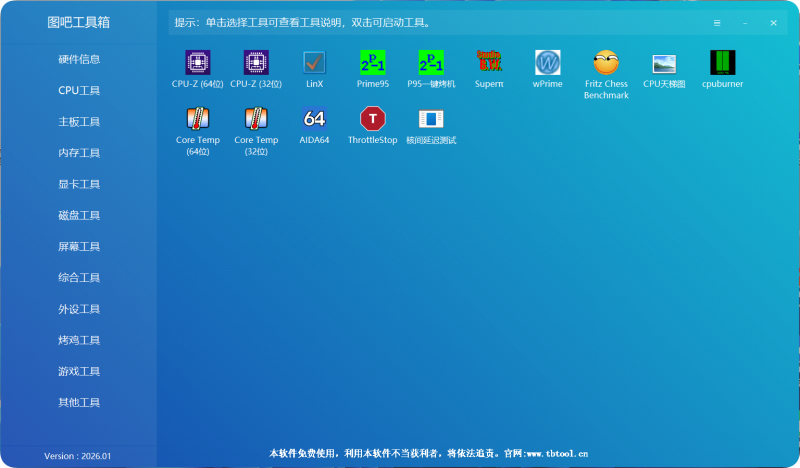Open the 主板工具 category
800x468 pixels.
[x=79, y=121]
